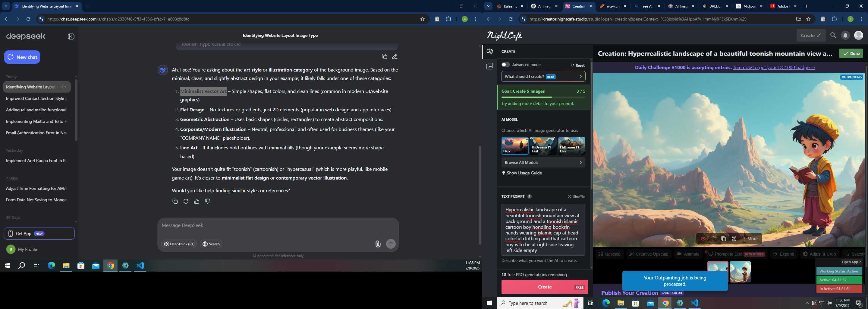This screenshot has height=309, width=868.
Task: Open the text prompt help question mark
Action: (x=529, y=197)
